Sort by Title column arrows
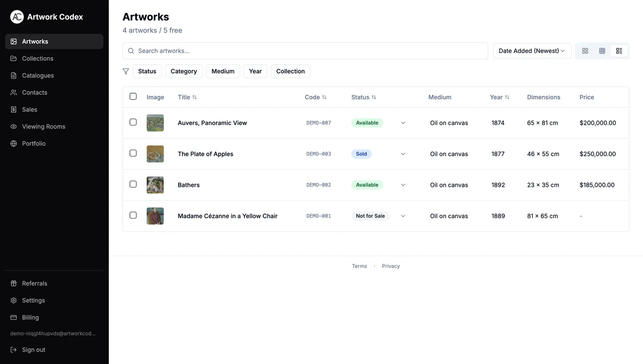 click(x=195, y=97)
